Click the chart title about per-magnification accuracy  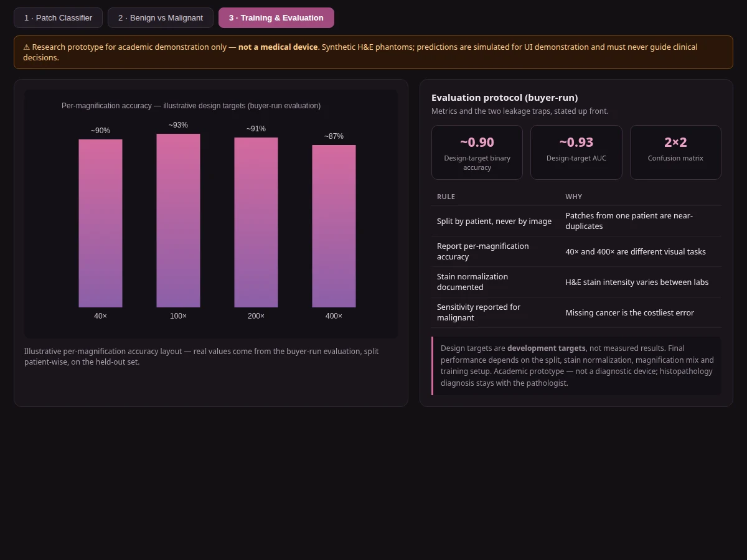coord(191,106)
